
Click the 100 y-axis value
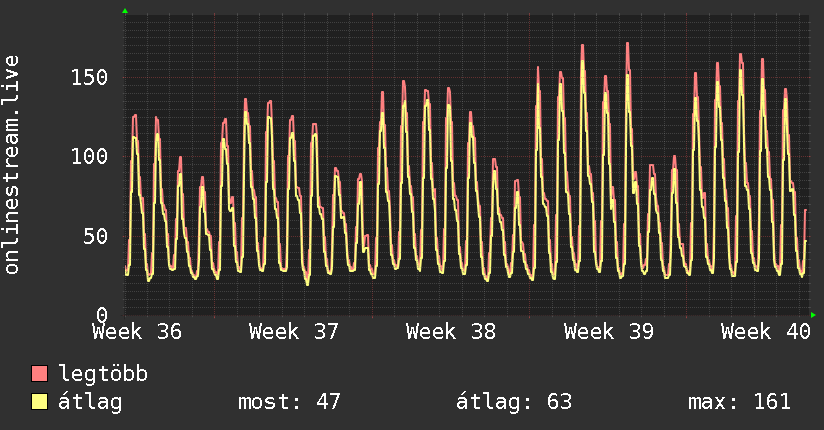(x=89, y=157)
